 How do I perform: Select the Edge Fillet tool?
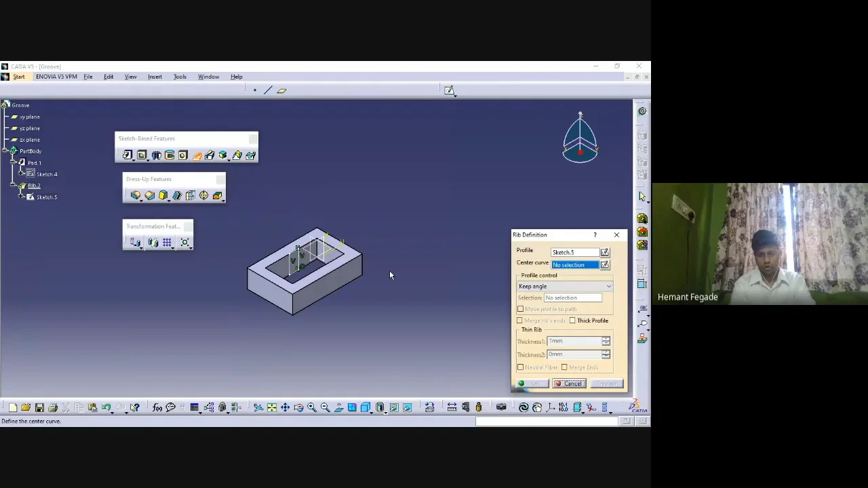coord(136,195)
